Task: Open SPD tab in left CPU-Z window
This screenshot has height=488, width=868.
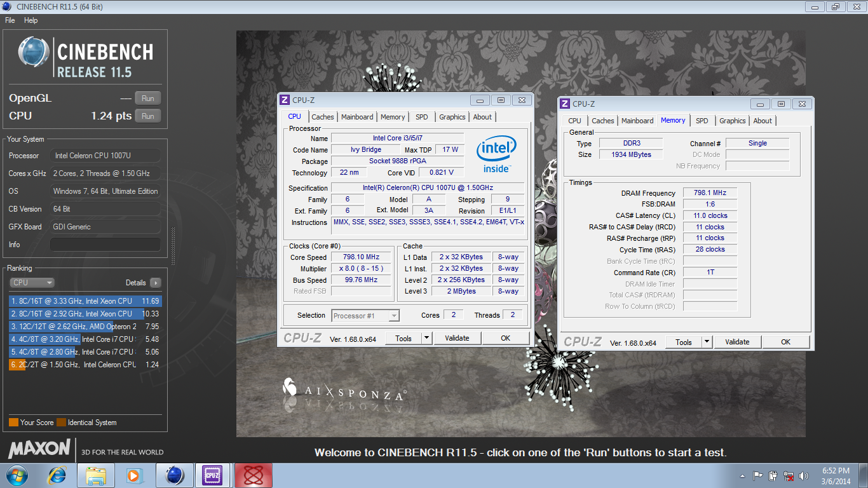Action: 422,117
